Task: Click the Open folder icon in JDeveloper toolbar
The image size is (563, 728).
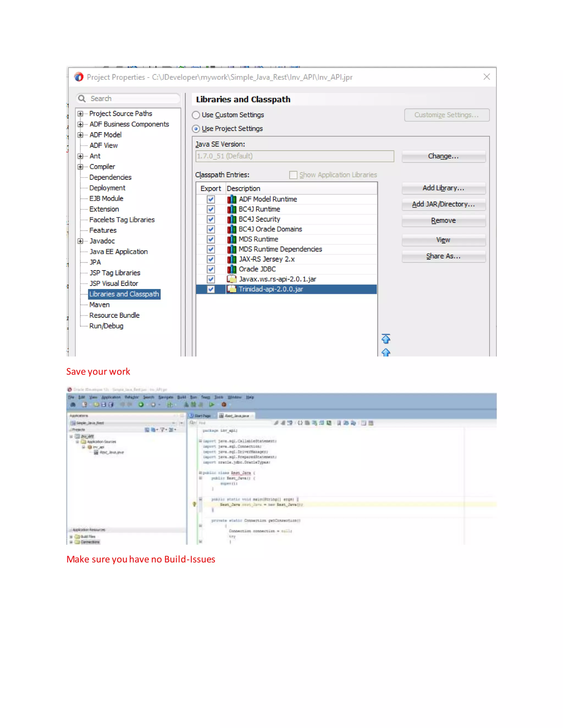Action: tap(96, 405)
